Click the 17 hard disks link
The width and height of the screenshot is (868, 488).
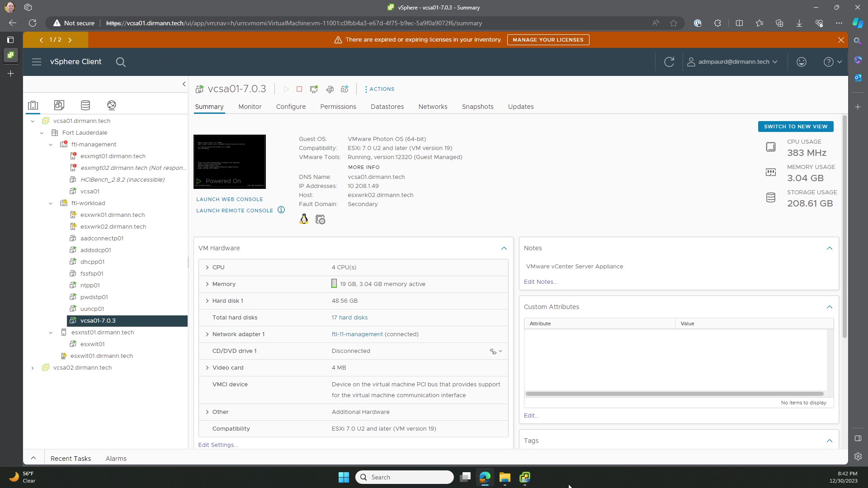[349, 318]
